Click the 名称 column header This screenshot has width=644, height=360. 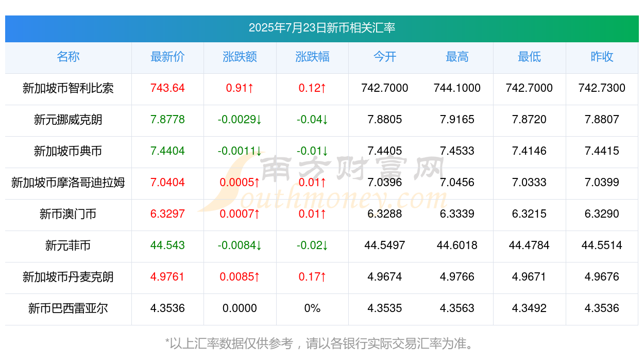[x=68, y=57]
